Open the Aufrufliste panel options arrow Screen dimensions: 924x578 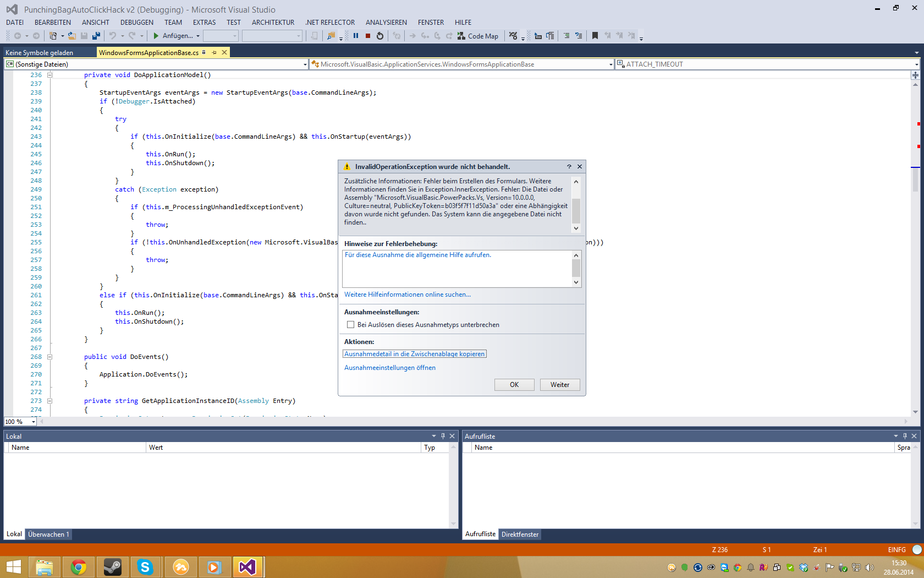coord(896,436)
